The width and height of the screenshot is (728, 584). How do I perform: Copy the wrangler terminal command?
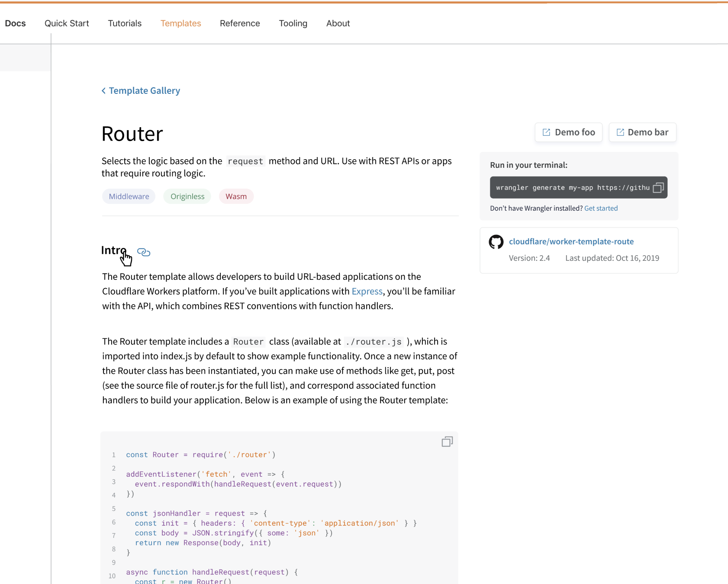click(x=658, y=187)
